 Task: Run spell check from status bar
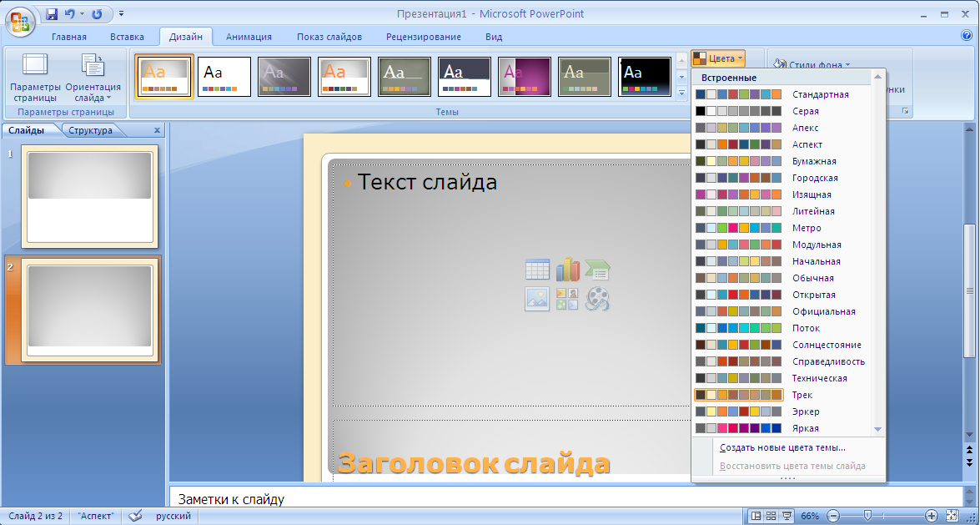(x=135, y=517)
